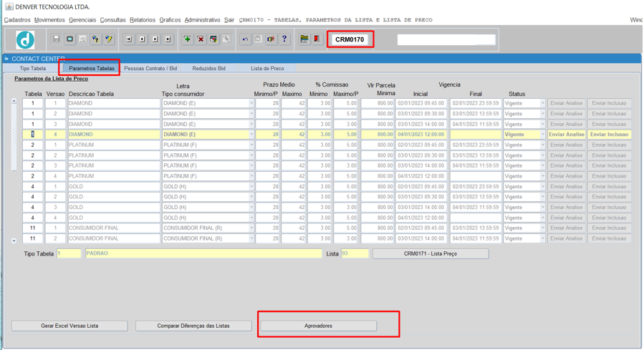This screenshot has width=644, height=350.
Task: Click the clipboard paste toolbar icon
Action: pyautogui.click(x=258, y=39)
